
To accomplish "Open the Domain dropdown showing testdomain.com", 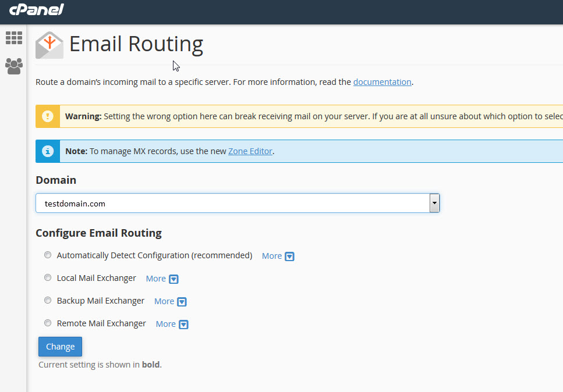I will pos(237,204).
